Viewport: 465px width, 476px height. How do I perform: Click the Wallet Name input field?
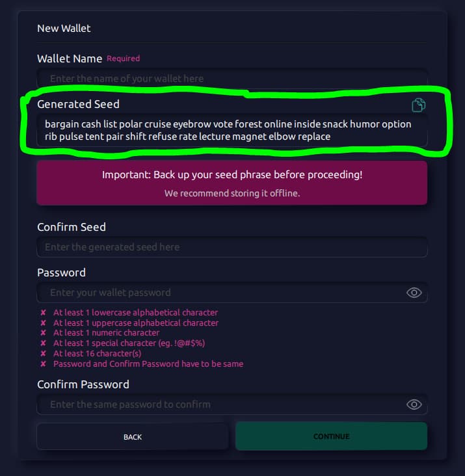(232, 79)
